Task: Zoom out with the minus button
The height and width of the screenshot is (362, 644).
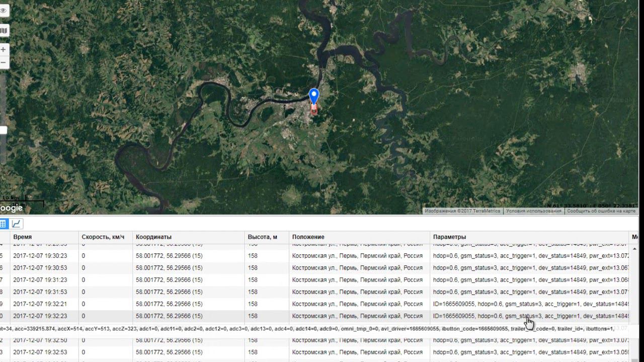Action: 4,62
